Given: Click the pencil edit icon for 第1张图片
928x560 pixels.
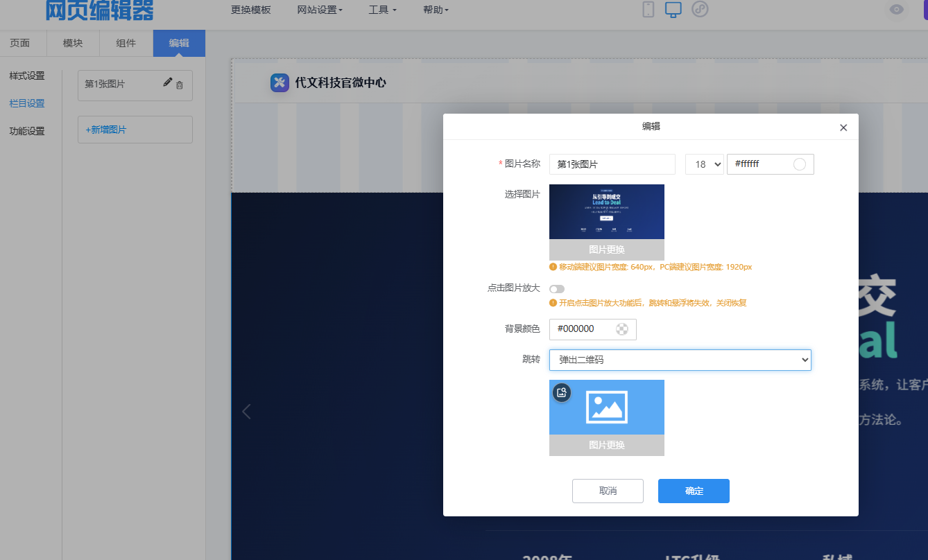Looking at the screenshot, I should pyautogui.click(x=167, y=82).
